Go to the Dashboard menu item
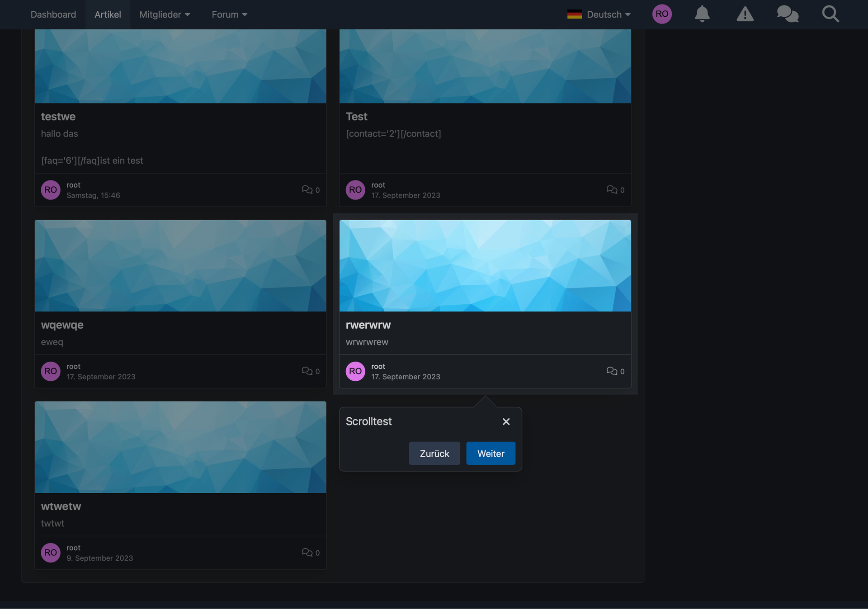This screenshot has height=609, width=868. pos(53,14)
